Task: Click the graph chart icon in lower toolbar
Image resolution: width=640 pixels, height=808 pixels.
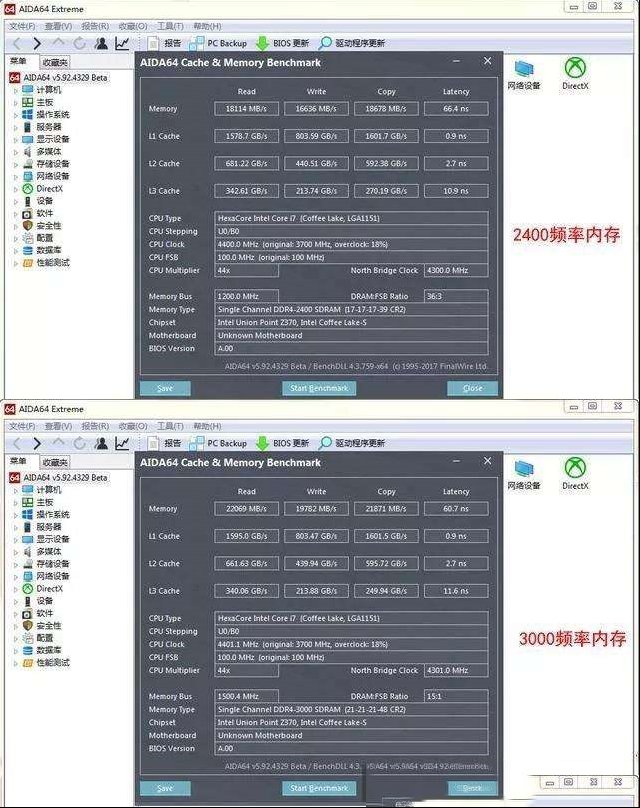Action: tap(122, 443)
